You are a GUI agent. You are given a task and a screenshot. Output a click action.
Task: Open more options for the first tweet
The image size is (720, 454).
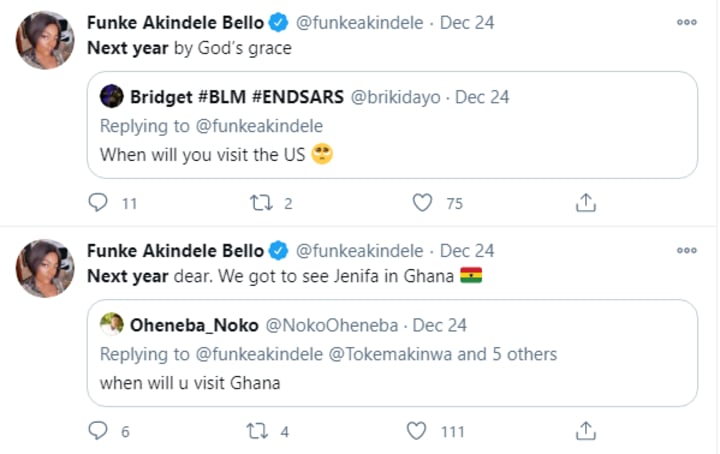tap(687, 22)
